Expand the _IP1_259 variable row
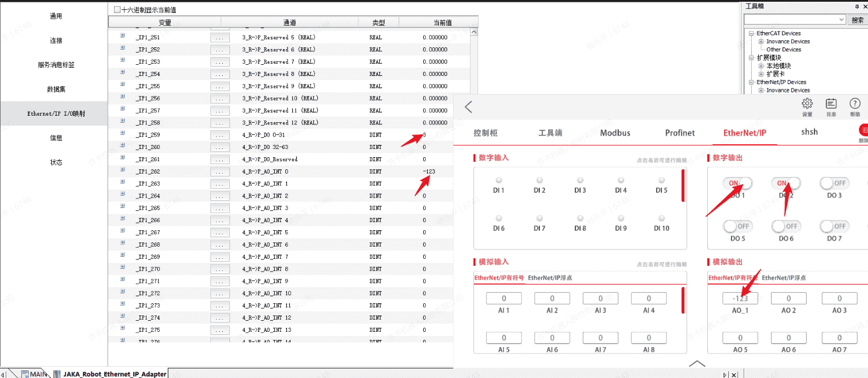This screenshot has width=868, height=378. coord(123,134)
